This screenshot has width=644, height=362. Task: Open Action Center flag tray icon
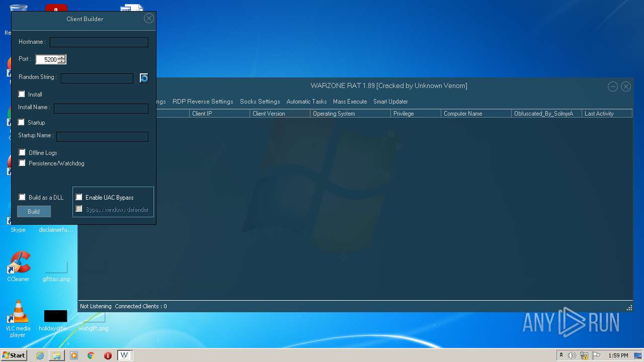[596, 355]
